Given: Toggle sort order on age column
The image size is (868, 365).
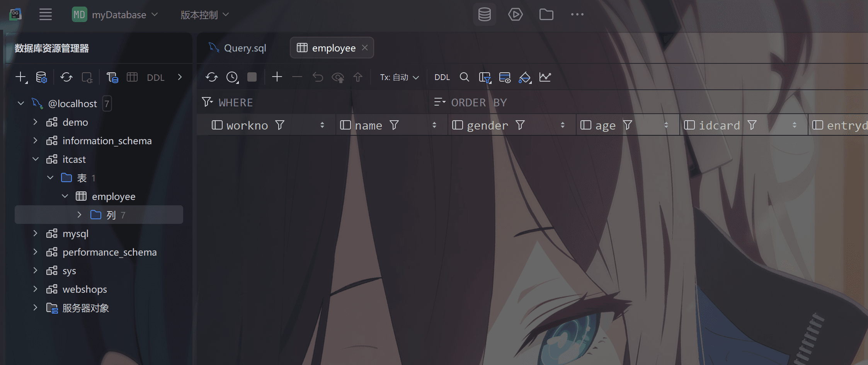Looking at the screenshot, I should pyautogui.click(x=666, y=125).
